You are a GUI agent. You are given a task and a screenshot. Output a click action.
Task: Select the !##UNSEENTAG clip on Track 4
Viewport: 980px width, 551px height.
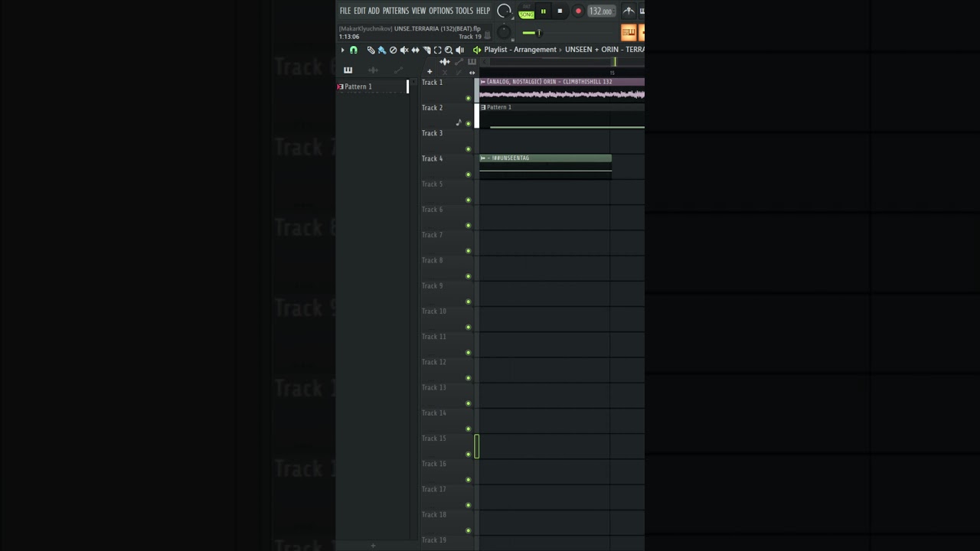coord(545,166)
